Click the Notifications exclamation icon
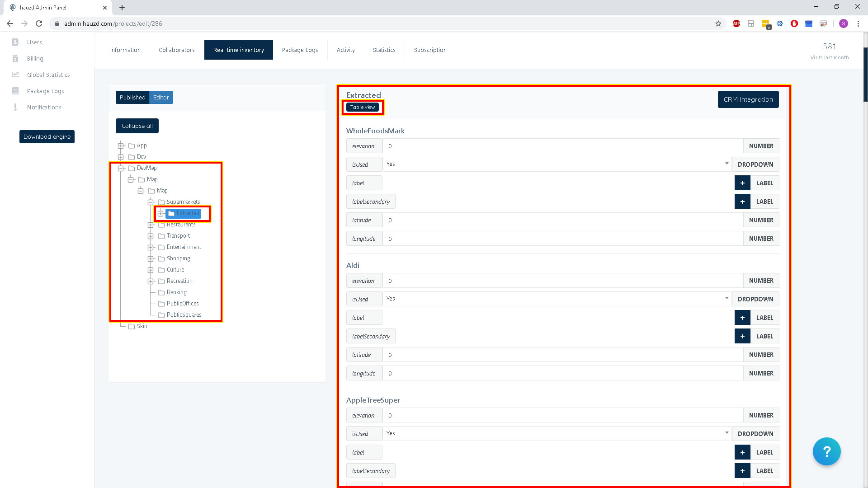 [15, 107]
